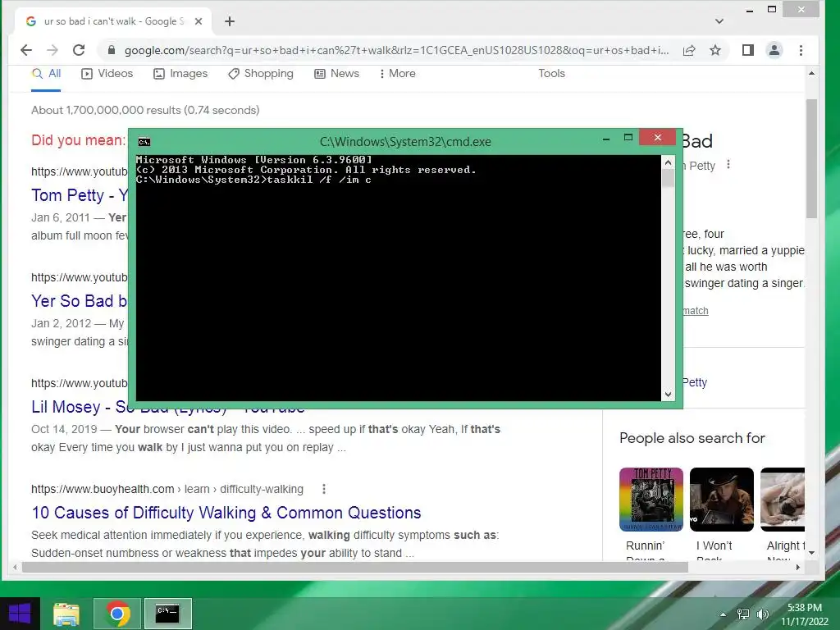
Task: Open the Windows Start menu
Action: [20, 614]
